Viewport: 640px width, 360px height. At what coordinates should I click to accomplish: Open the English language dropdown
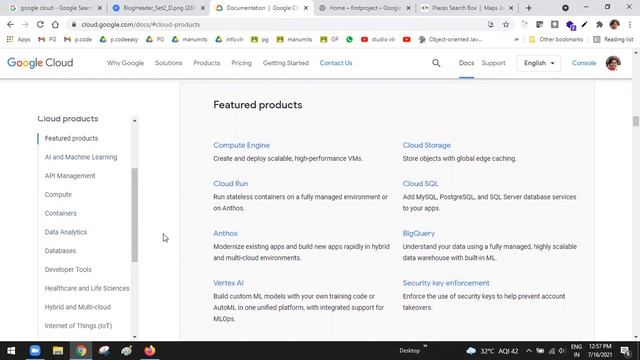539,63
